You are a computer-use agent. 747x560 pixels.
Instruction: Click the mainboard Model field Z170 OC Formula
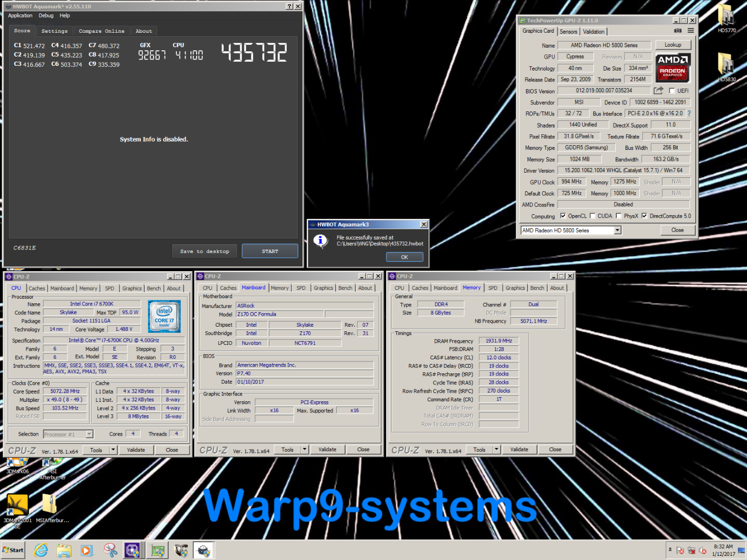280,314
